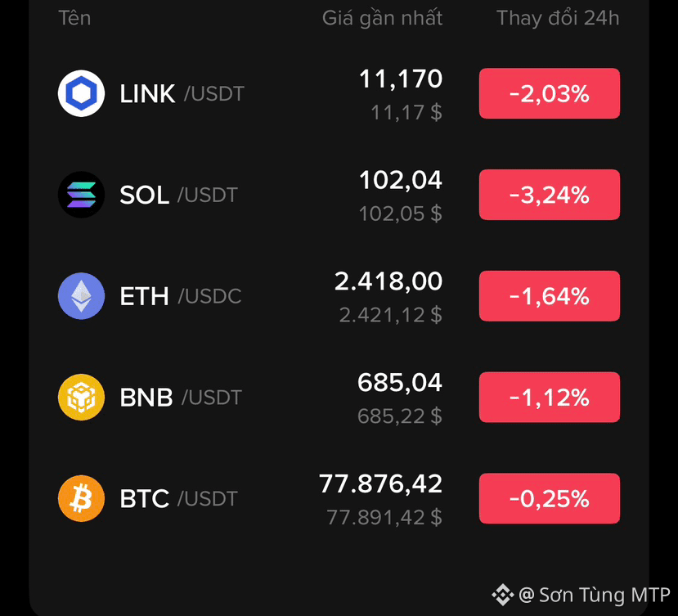This screenshot has height=616, width=678.
Task: Click the -2,03% change badge
Action: click(x=549, y=93)
